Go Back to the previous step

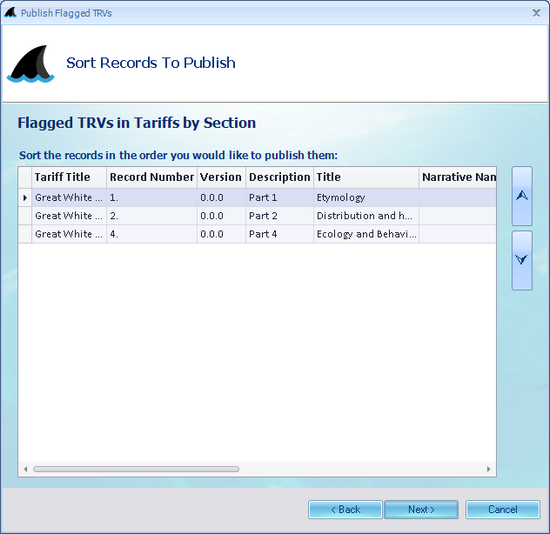(346, 509)
